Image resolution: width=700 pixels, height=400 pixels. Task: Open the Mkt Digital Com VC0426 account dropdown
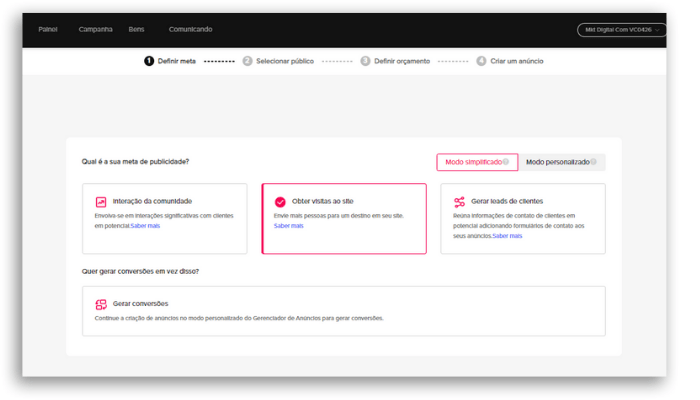click(621, 29)
